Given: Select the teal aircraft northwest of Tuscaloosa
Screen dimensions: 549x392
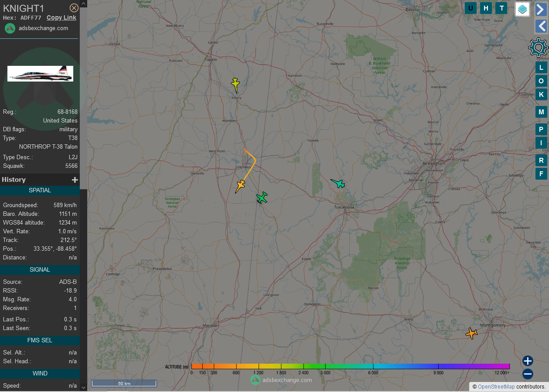Looking at the screenshot, I should click(x=338, y=183).
